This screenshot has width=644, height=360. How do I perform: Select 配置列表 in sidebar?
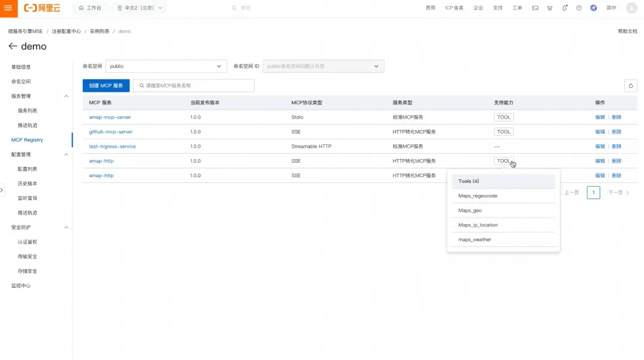tap(27, 169)
